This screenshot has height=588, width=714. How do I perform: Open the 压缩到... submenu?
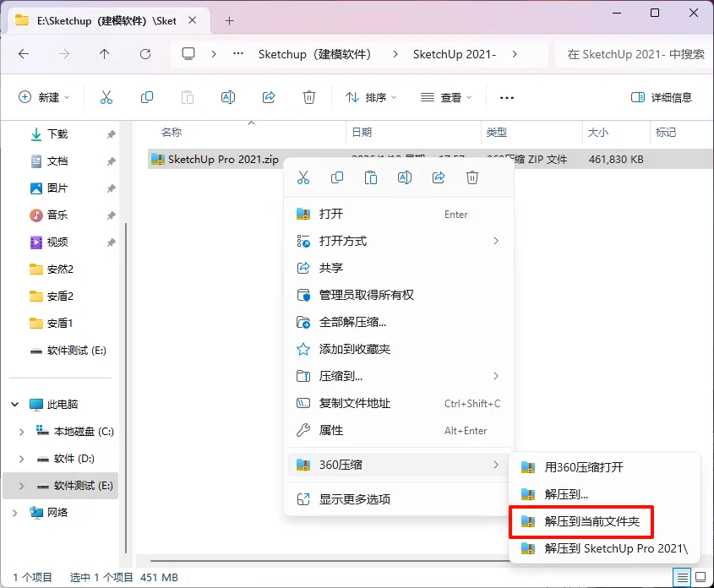399,376
